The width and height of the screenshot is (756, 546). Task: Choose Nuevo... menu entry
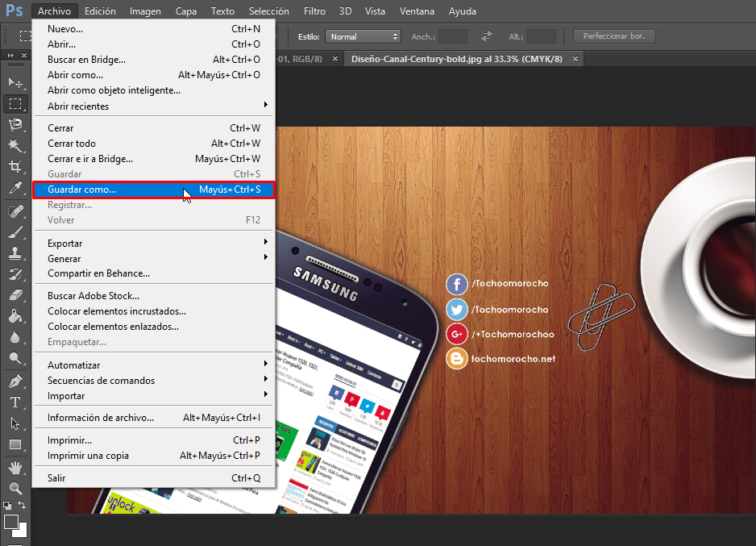153,29
